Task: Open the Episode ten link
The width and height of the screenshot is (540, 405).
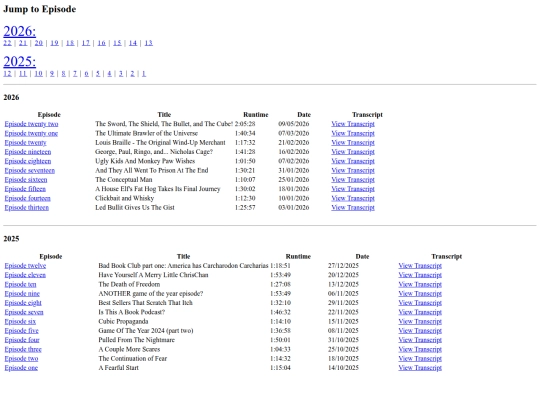Action: tap(20, 284)
